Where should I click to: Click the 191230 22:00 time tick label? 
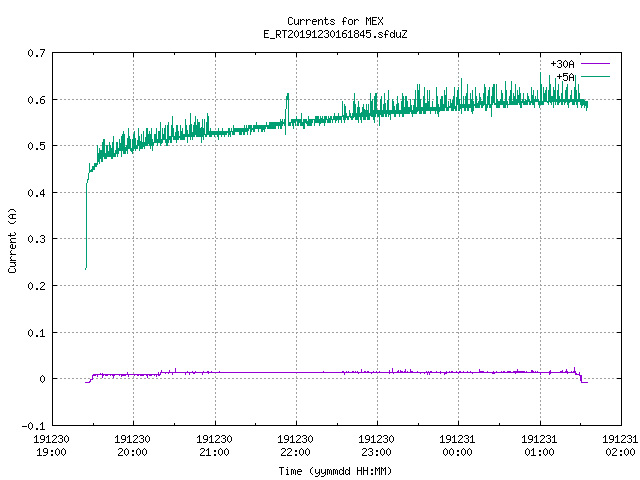[295, 446]
